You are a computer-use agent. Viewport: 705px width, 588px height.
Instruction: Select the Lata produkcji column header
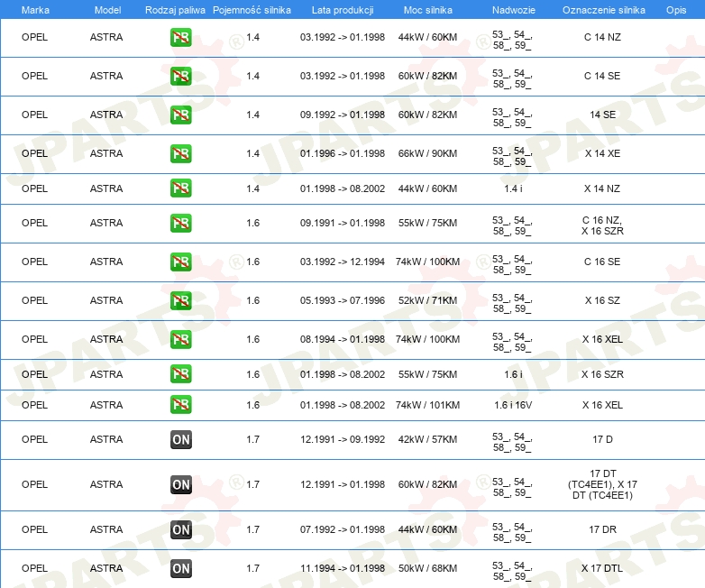[343, 10]
